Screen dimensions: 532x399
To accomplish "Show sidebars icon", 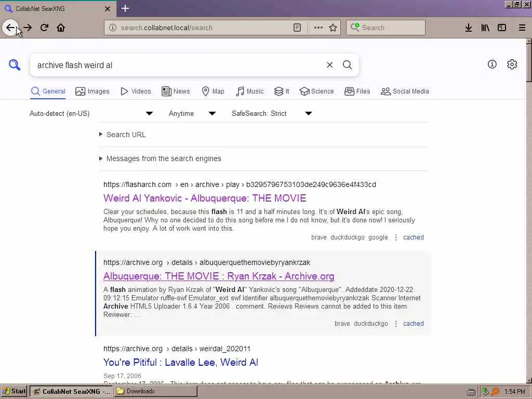I will (x=502, y=28).
